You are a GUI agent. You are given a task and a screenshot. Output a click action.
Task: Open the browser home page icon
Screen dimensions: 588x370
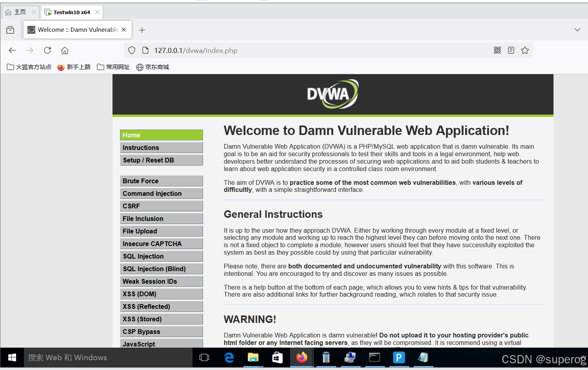tap(65, 50)
